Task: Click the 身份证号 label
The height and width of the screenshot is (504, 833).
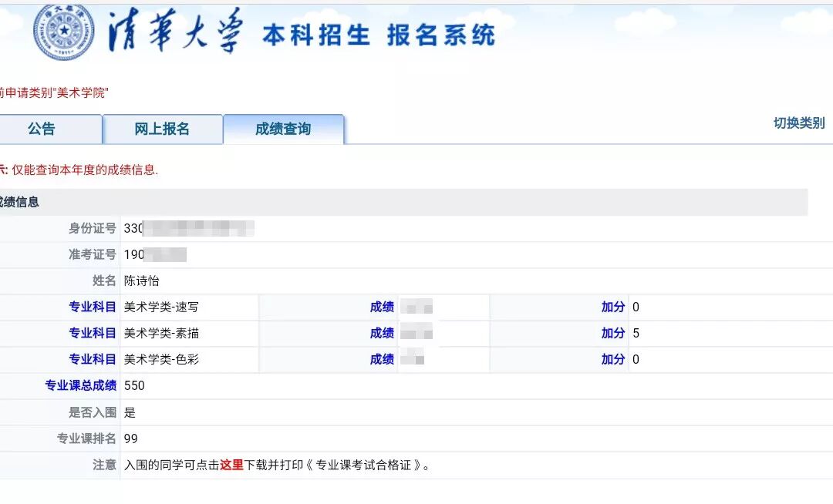Action: click(x=93, y=228)
